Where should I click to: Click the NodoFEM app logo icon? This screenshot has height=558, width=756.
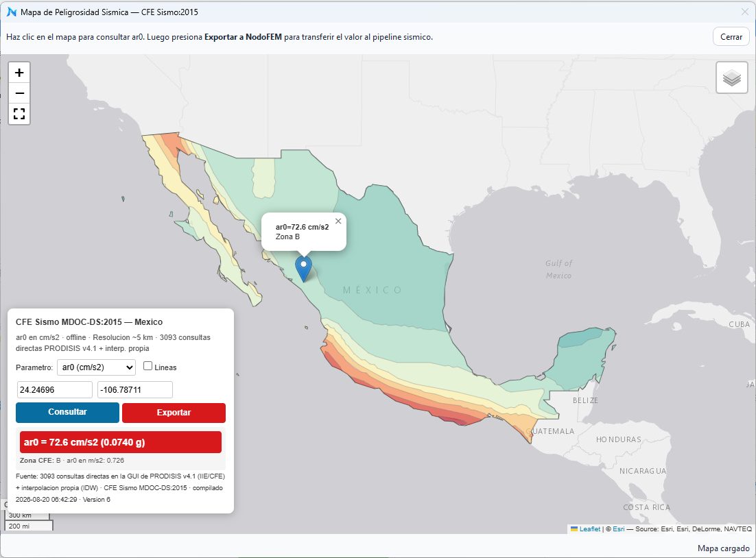(x=11, y=12)
